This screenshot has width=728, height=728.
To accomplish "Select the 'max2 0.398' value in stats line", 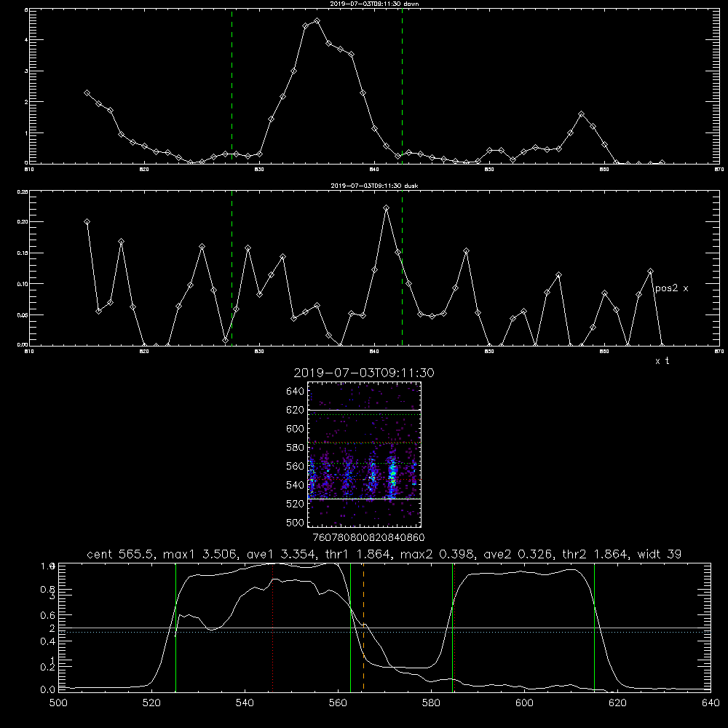I will point(437,554).
